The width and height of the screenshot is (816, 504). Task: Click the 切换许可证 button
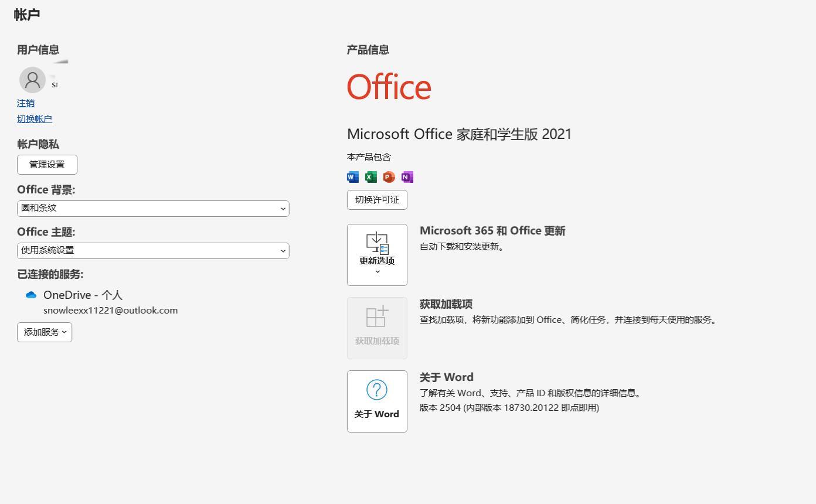coord(377,200)
